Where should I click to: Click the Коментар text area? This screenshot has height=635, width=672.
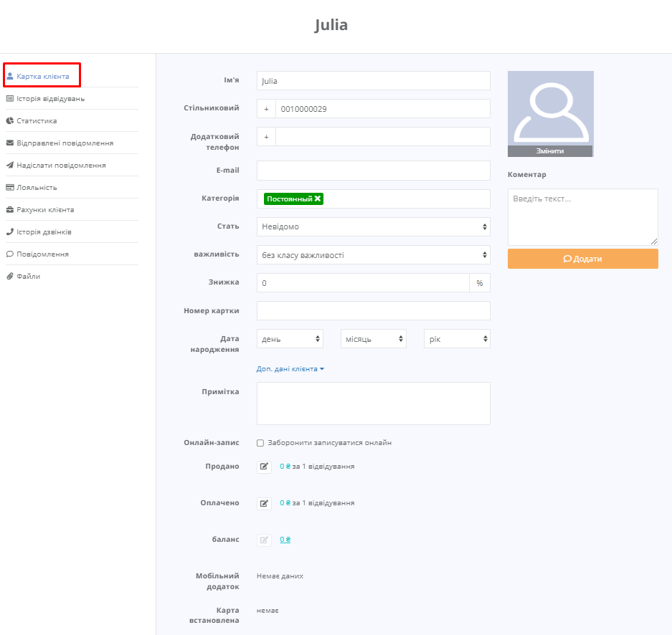(x=582, y=217)
